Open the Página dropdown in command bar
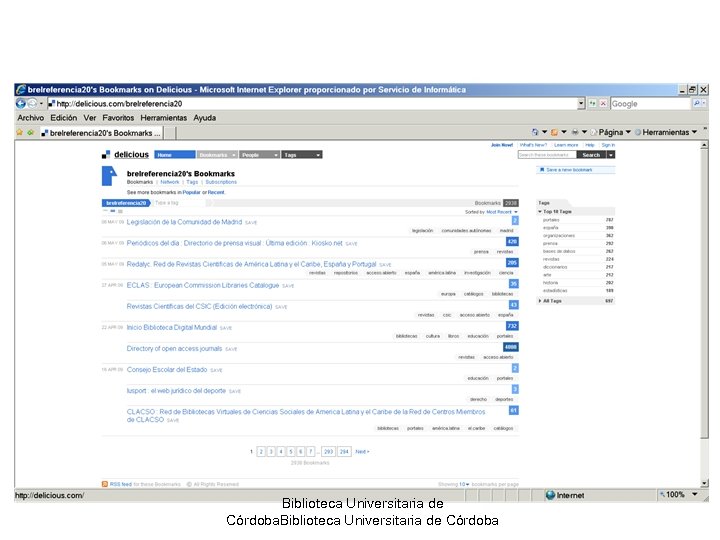 click(611, 132)
